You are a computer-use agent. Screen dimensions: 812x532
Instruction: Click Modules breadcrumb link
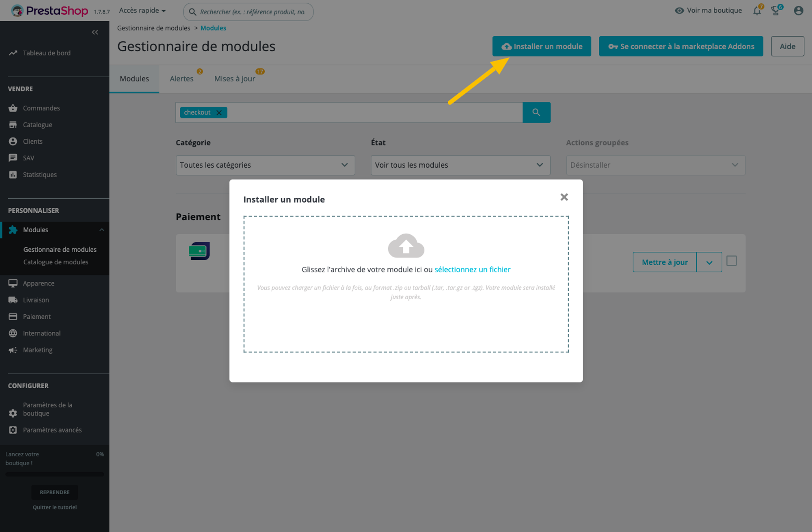[213, 28]
